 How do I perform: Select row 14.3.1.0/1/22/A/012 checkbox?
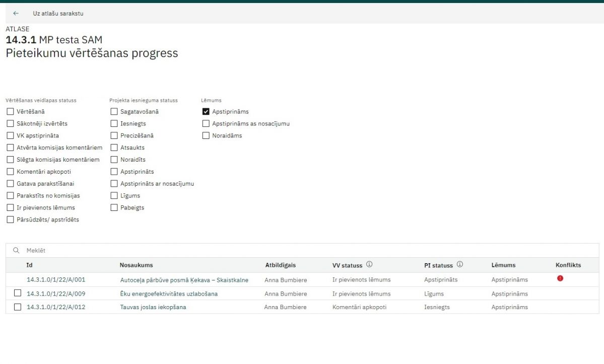18,307
